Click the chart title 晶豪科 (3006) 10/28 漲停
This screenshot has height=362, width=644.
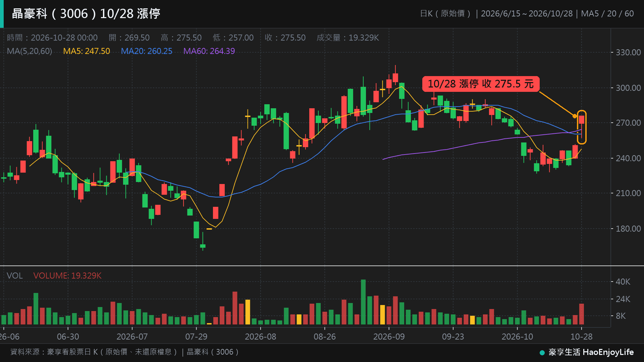pyautogui.click(x=86, y=14)
